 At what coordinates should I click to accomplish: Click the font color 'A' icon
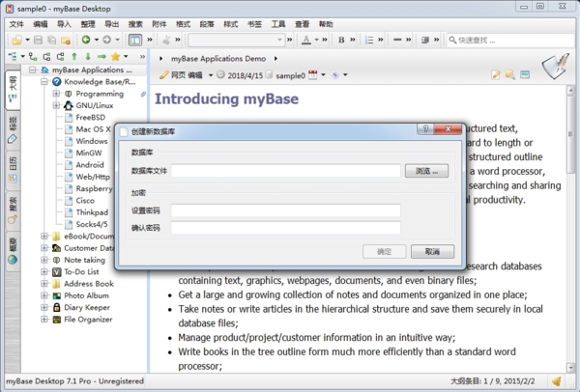pyautogui.click(x=306, y=40)
